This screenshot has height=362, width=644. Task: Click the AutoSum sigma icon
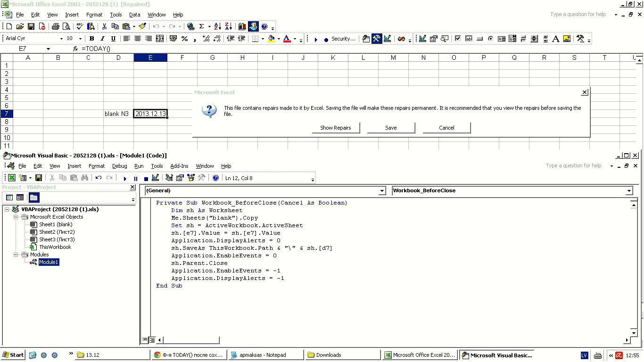coord(201,26)
